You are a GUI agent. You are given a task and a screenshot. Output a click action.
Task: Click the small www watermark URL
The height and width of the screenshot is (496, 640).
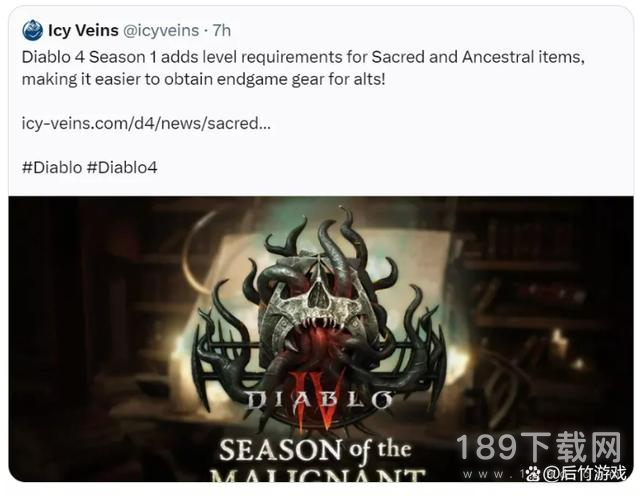tap(494, 474)
